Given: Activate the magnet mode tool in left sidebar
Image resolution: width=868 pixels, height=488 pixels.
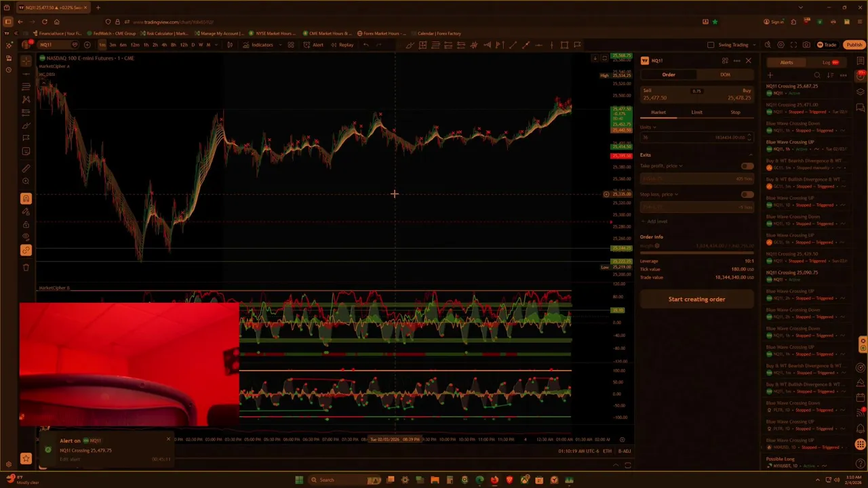Looking at the screenshot, I should pyautogui.click(x=26, y=199).
